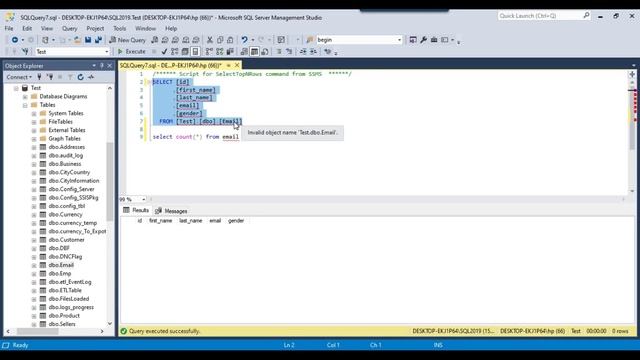Click the Toolbox icon in toolbar
The width and height of the screenshot is (640, 360).
click(x=434, y=40)
